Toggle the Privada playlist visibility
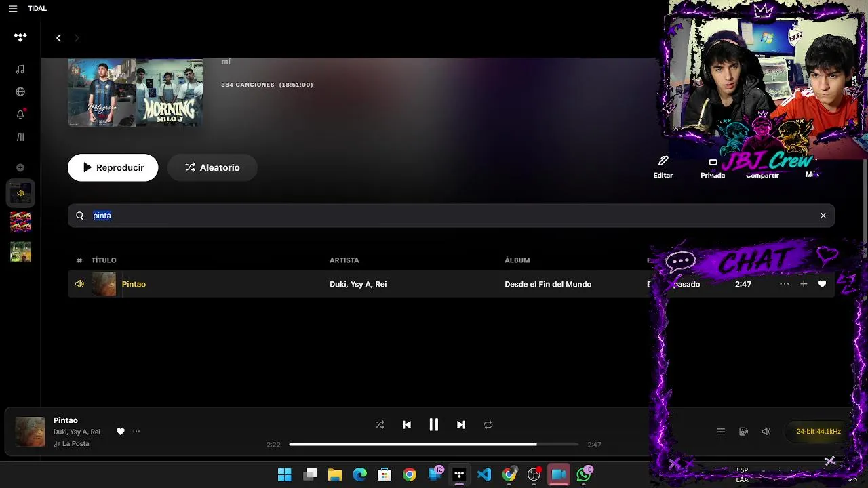Viewport: 868px width, 488px height. [x=713, y=167]
